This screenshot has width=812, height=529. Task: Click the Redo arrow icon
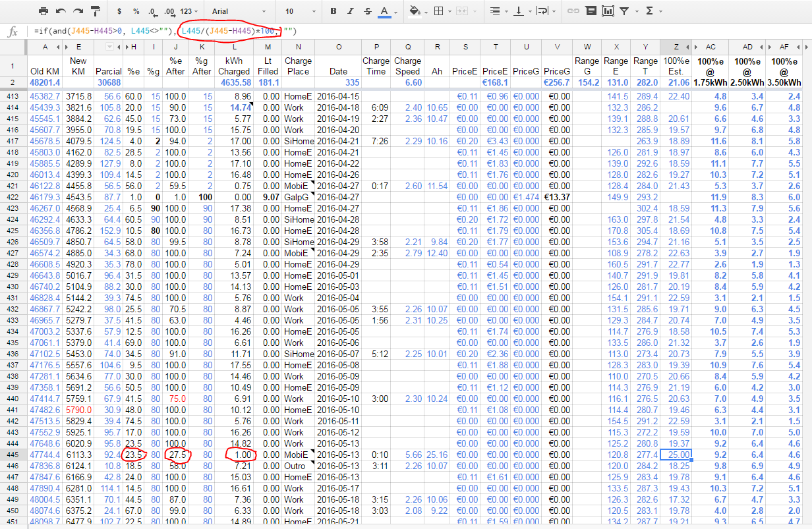(78, 11)
